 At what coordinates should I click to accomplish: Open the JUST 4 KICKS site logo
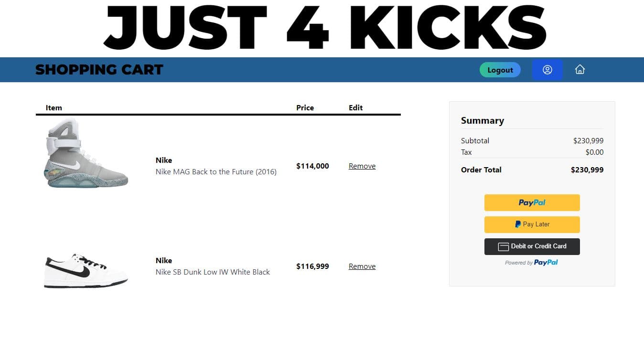[x=325, y=27]
